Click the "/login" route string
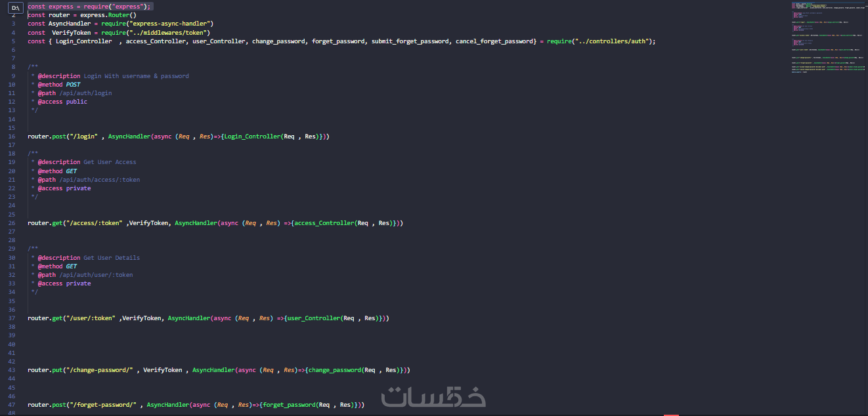The image size is (868, 416). (83, 136)
